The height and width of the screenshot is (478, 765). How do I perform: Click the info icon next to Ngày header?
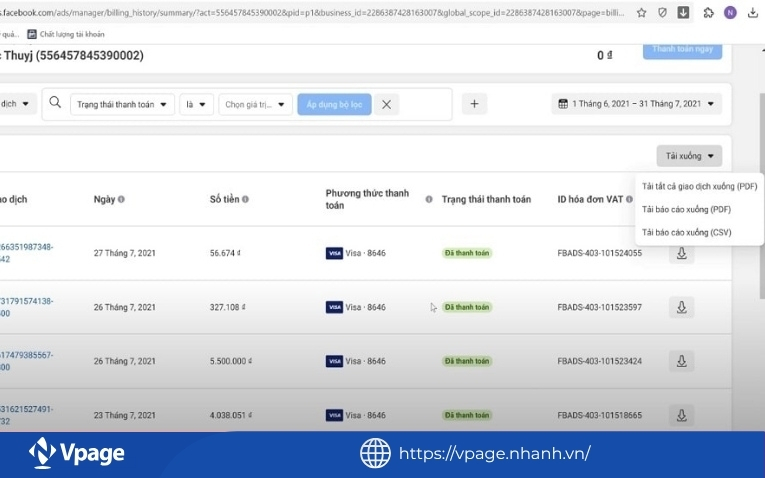point(121,199)
